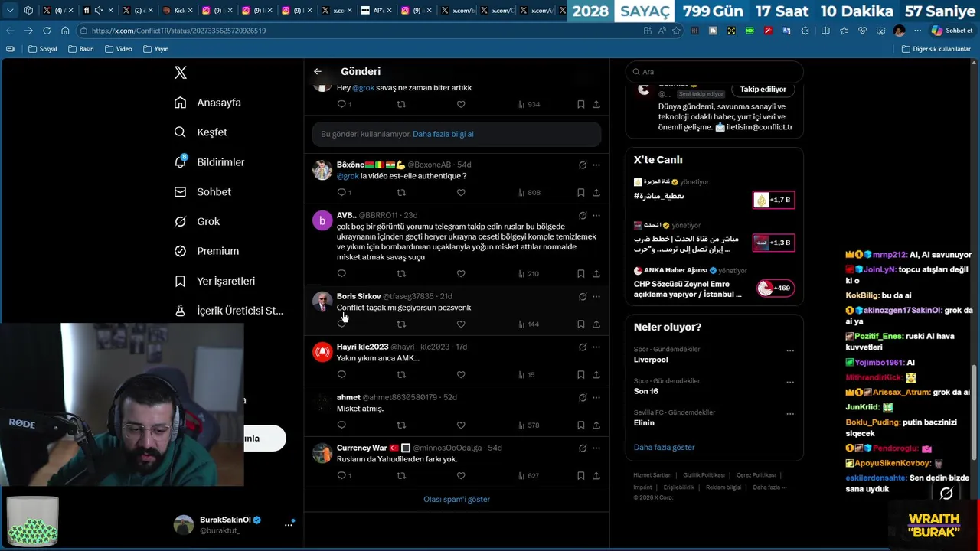Image resolution: width=980 pixels, height=551 pixels.
Task: Reload the page in the browser
Action: [x=47, y=31]
